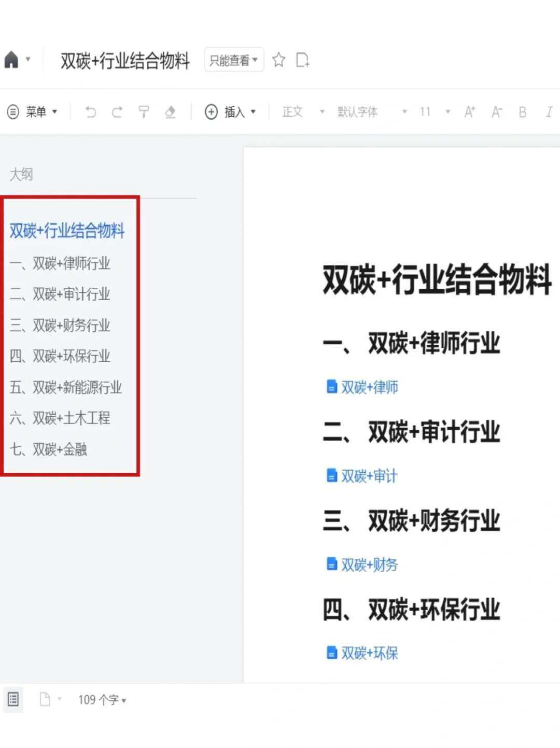Click heading 二、双碳+审计行业 in document
This screenshot has height=748, width=560.
412,432
